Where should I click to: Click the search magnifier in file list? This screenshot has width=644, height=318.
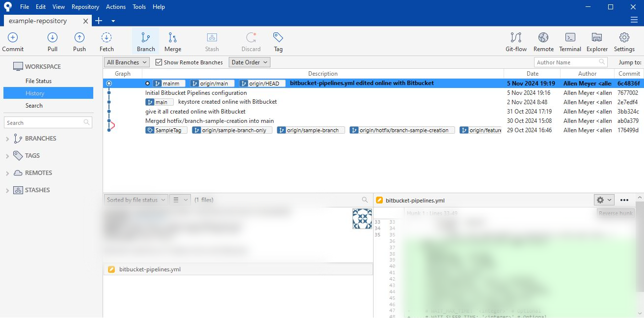(365, 200)
